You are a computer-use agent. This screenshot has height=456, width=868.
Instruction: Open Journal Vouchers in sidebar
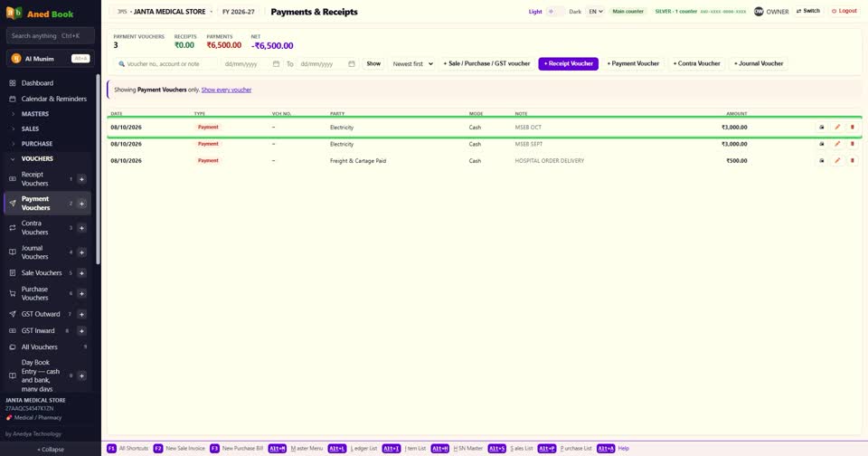pyautogui.click(x=35, y=252)
